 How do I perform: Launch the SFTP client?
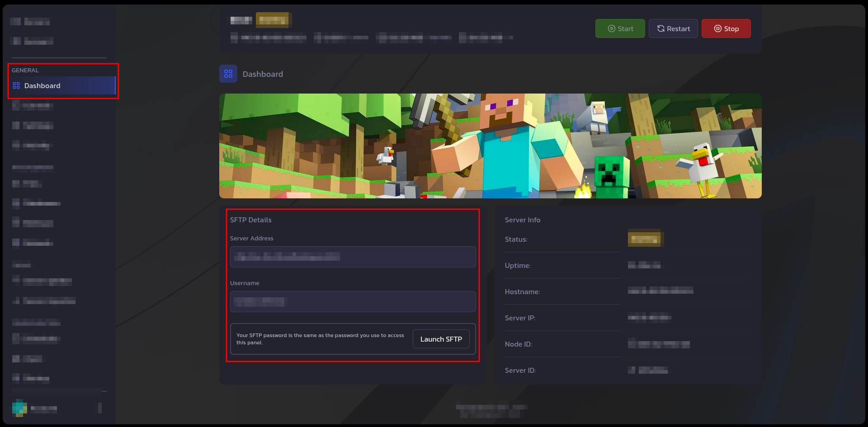tap(441, 339)
